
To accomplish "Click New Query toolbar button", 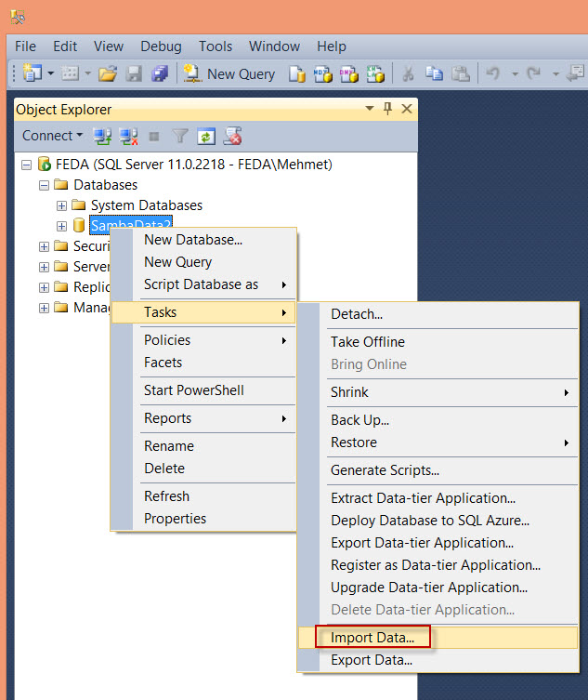I will pos(229,73).
